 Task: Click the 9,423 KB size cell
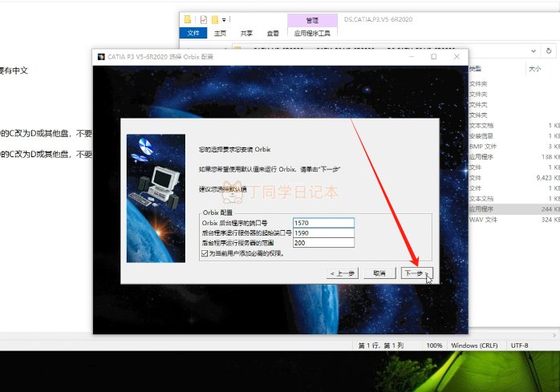pos(548,178)
